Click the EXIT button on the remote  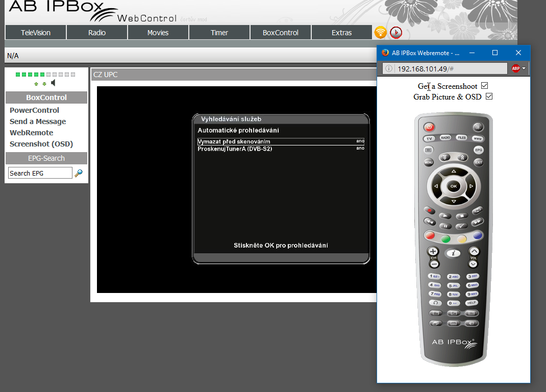[x=479, y=162]
